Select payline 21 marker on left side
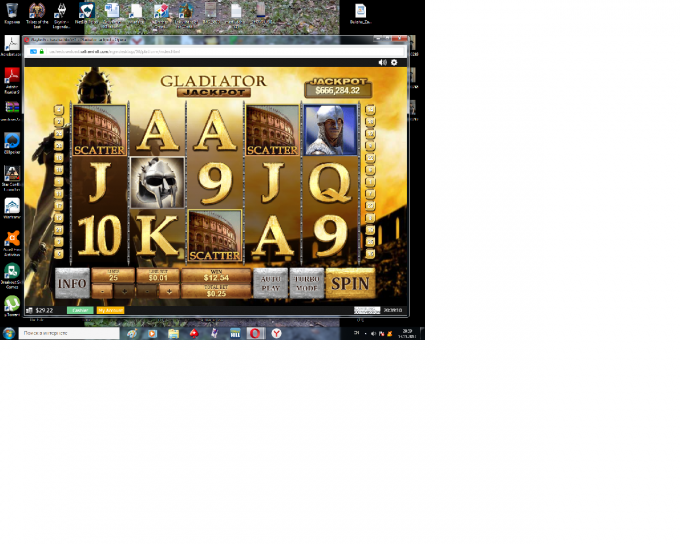 (x=59, y=230)
